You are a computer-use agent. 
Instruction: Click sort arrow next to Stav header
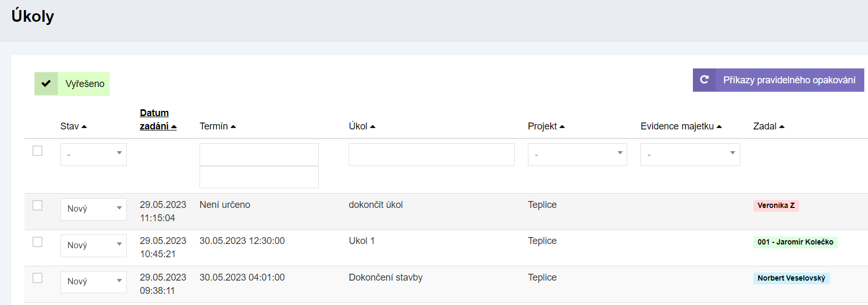click(84, 127)
